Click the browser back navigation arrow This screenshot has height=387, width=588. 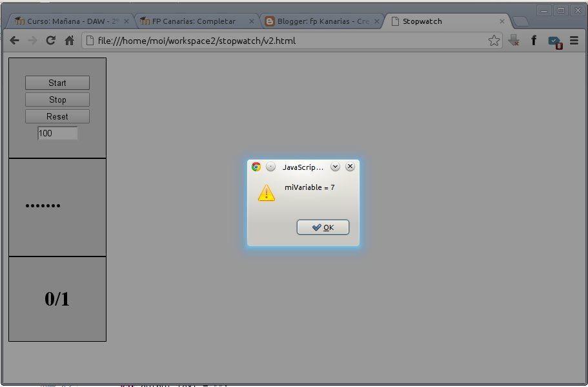pos(14,40)
